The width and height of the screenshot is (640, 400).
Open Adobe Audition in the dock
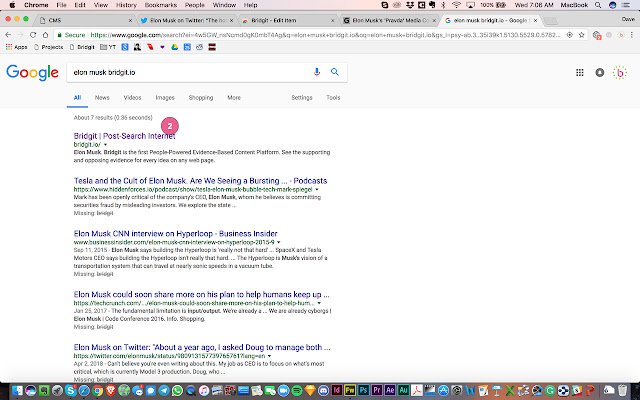[x=403, y=391]
